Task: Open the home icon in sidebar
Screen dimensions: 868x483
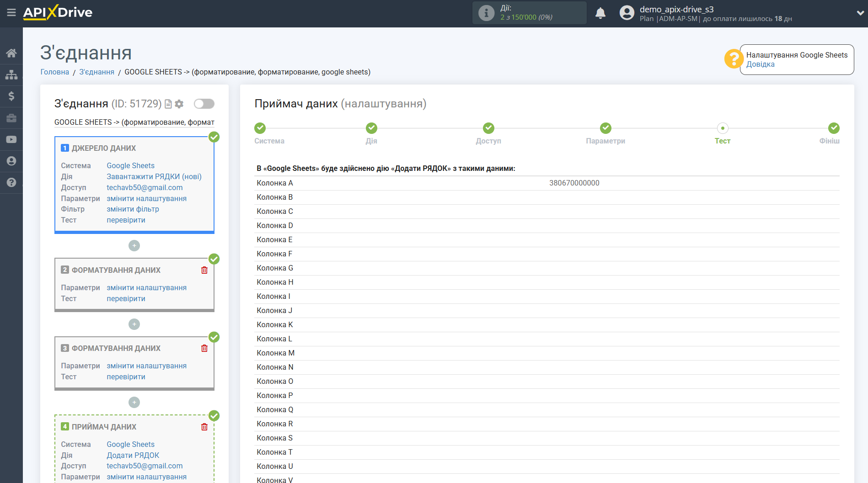Action: coord(11,53)
